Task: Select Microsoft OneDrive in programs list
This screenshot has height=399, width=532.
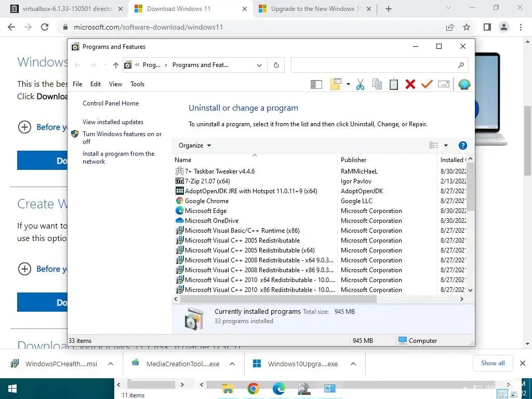Action: point(207,220)
